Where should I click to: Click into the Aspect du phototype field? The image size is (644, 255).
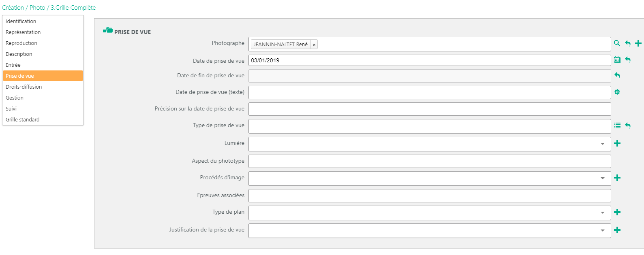(x=429, y=161)
